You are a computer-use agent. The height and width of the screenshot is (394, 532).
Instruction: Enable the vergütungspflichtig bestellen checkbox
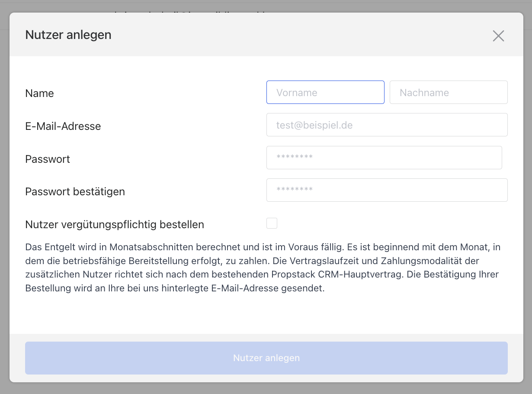(x=272, y=223)
